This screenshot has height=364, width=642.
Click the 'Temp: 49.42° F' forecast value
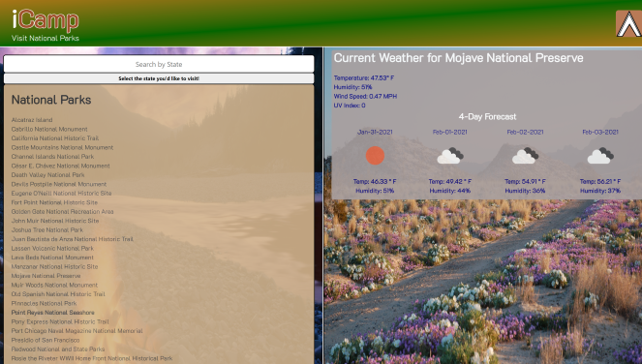(x=450, y=181)
